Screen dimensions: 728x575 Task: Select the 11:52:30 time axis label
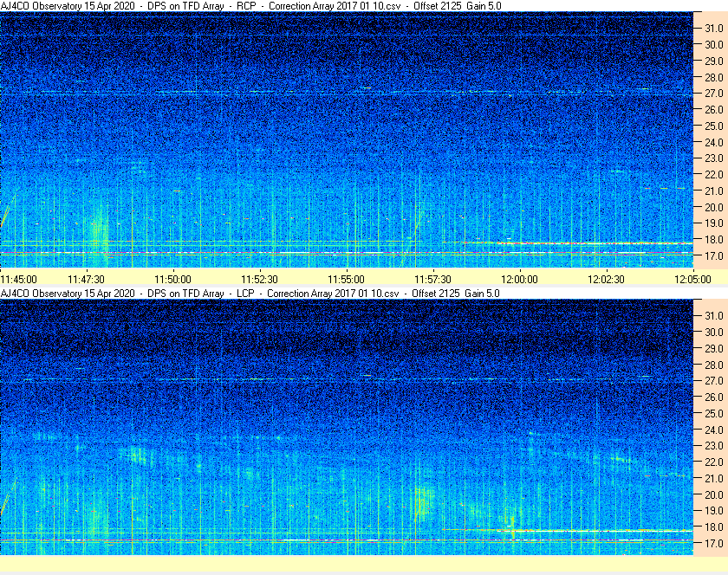coord(259,280)
